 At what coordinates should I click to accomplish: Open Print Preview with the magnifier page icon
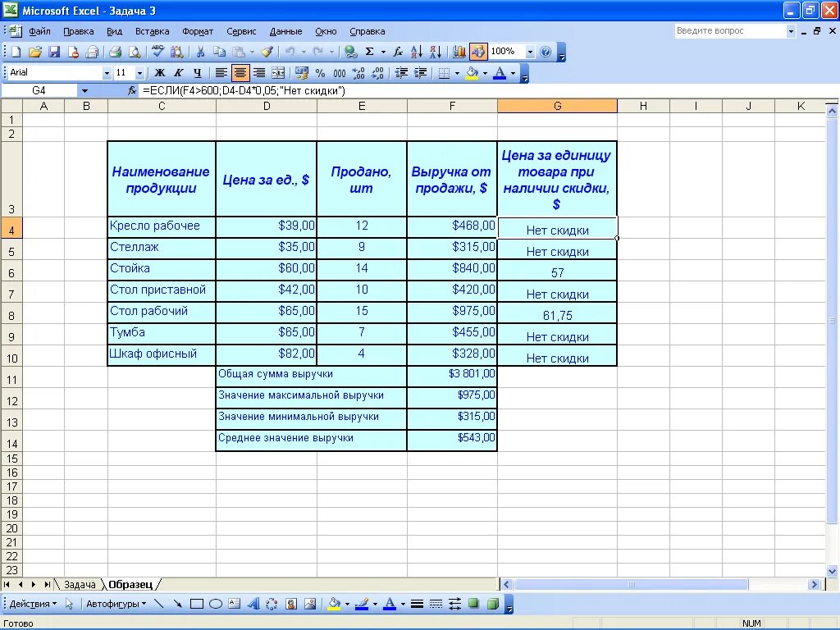point(135,52)
